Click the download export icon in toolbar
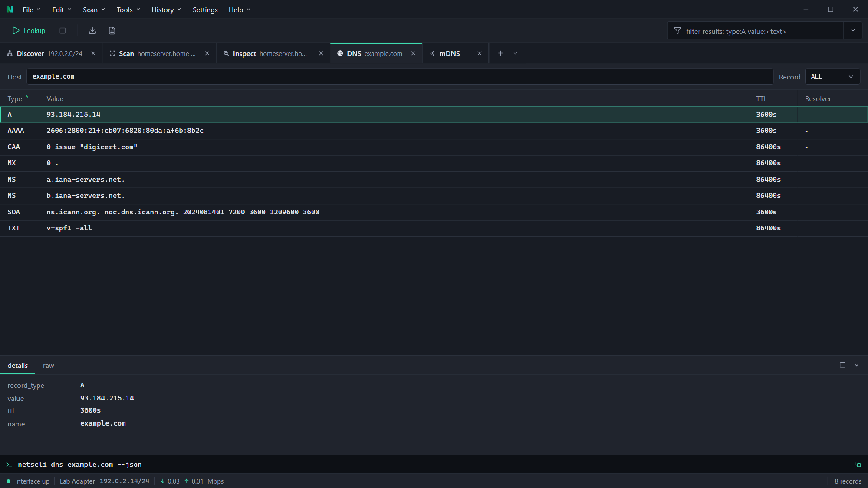 [x=92, y=31]
